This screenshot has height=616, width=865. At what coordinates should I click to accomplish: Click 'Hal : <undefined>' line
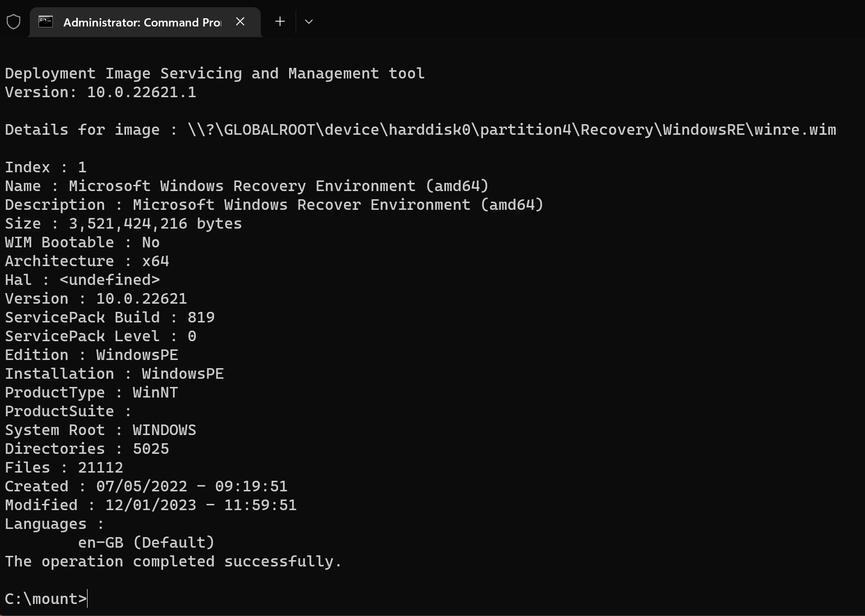click(82, 280)
